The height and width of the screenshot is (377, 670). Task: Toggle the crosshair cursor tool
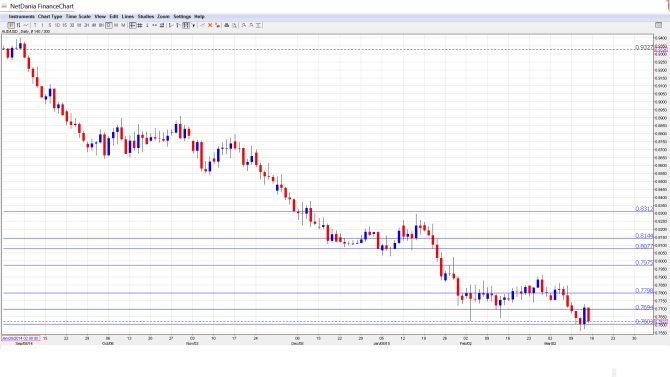132,25
